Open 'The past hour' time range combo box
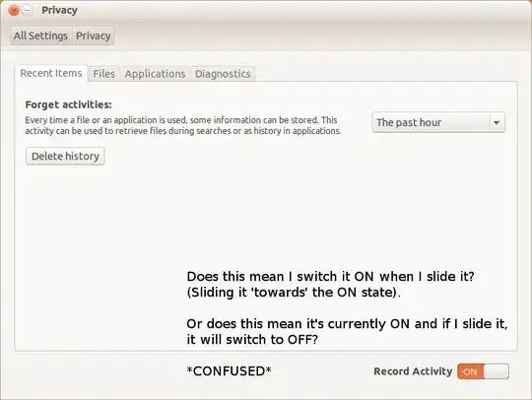This screenshot has height=400, width=532. point(438,122)
